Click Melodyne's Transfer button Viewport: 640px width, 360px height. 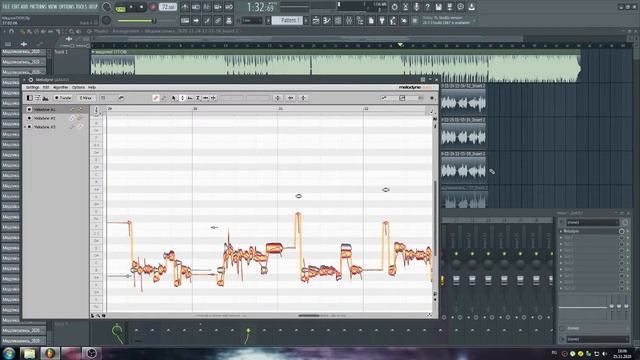point(63,98)
